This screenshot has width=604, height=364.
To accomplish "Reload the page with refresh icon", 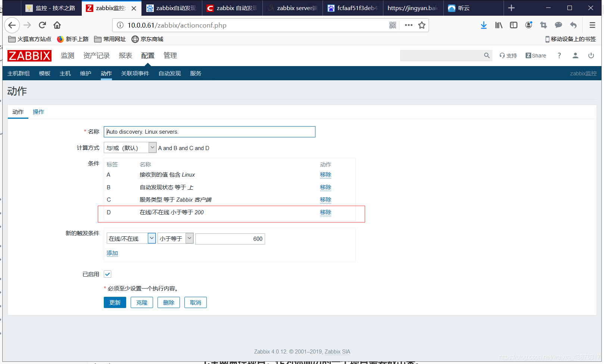I will tap(42, 25).
